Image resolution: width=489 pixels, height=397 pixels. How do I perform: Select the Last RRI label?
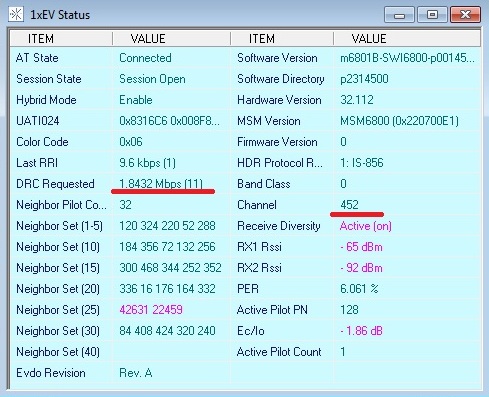[37, 163]
